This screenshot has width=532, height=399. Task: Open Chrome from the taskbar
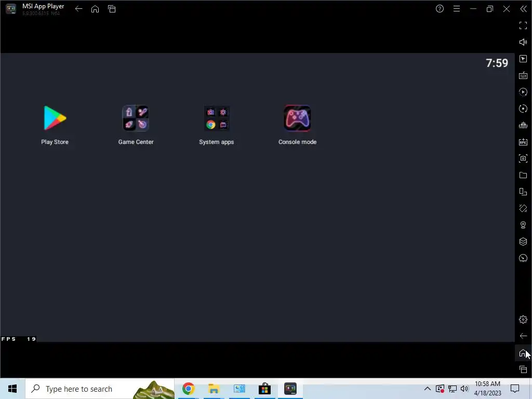tap(188, 389)
